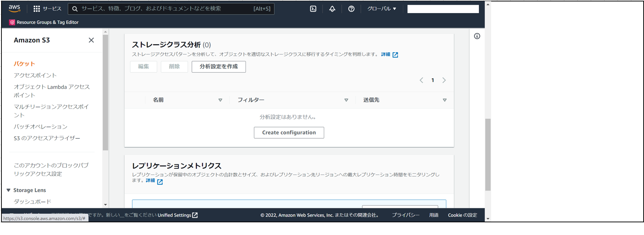Click up arrow of main page scrollbar
Screen dimensions: 644x235
coord(488,4)
